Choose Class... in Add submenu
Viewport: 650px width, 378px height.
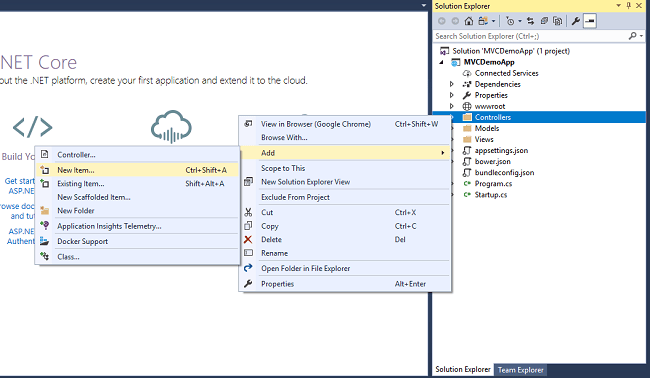point(138,257)
